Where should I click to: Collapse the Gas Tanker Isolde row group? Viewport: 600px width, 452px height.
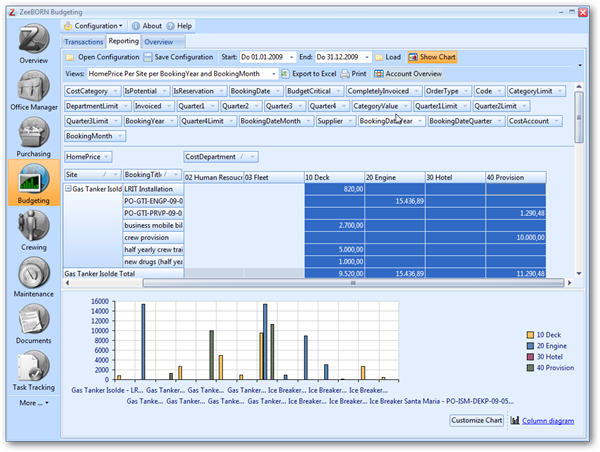[x=69, y=188]
